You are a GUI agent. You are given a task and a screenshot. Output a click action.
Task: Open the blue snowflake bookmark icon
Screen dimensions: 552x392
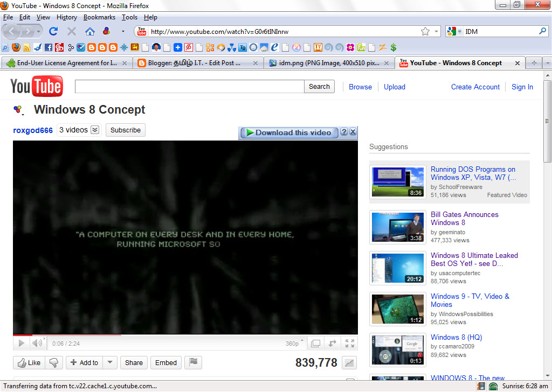click(x=124, y=47)
